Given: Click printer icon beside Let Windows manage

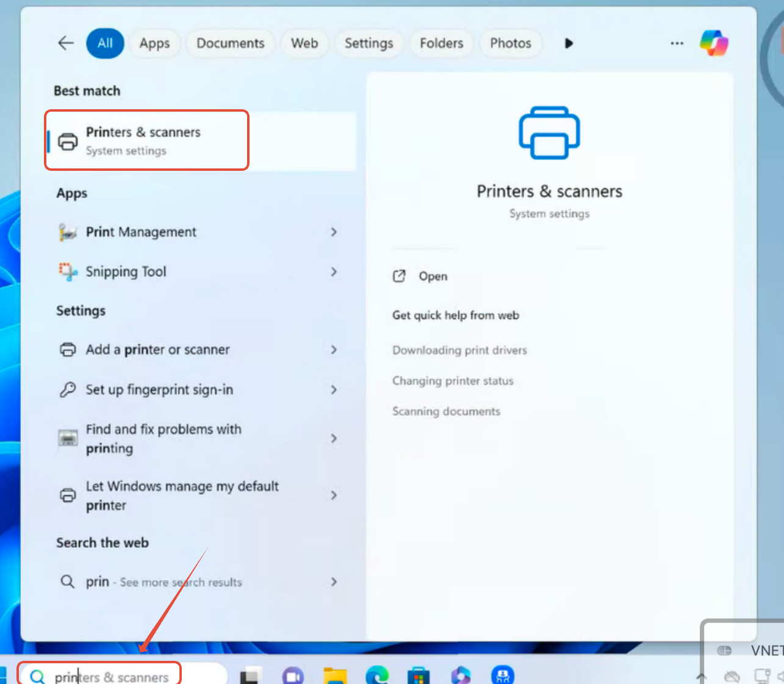Looking at the screenshot, I should tap(68, 495).
